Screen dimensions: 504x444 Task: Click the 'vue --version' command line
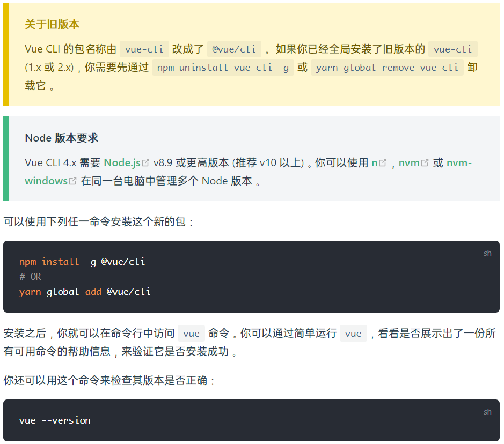point(55,420)
